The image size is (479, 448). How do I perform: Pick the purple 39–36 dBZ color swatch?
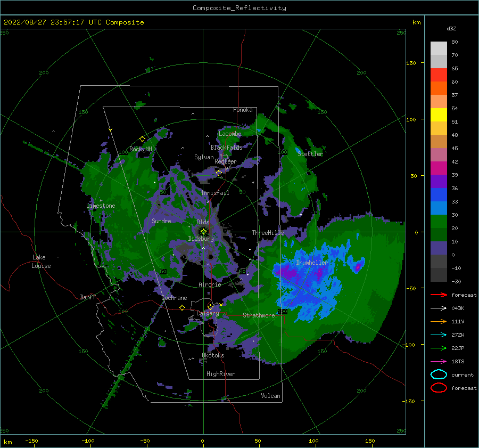pos(439,181)
